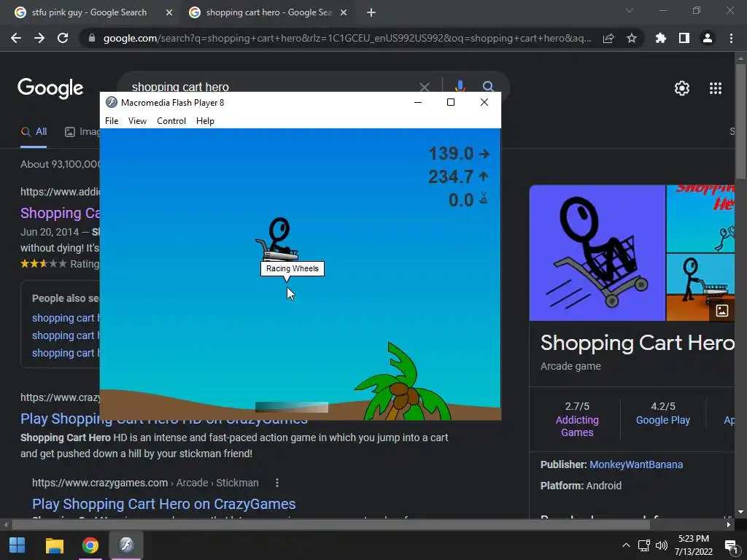Open the stickman pushing cart thumbnail
This screenshot has width=747, height=560.
coord(700,287)
